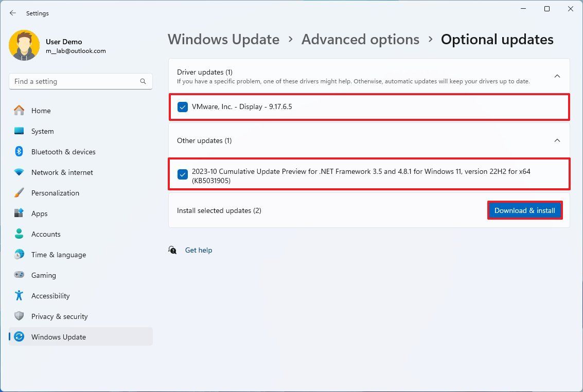Collapse the Other updates section
The height and width of the screenshot is (392, 583).
coord(557,140)
